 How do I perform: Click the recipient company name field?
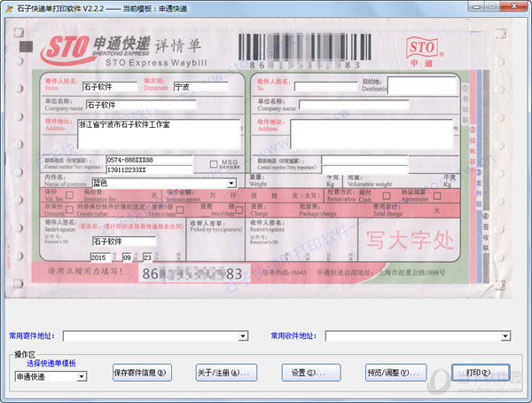pos(354,105)
